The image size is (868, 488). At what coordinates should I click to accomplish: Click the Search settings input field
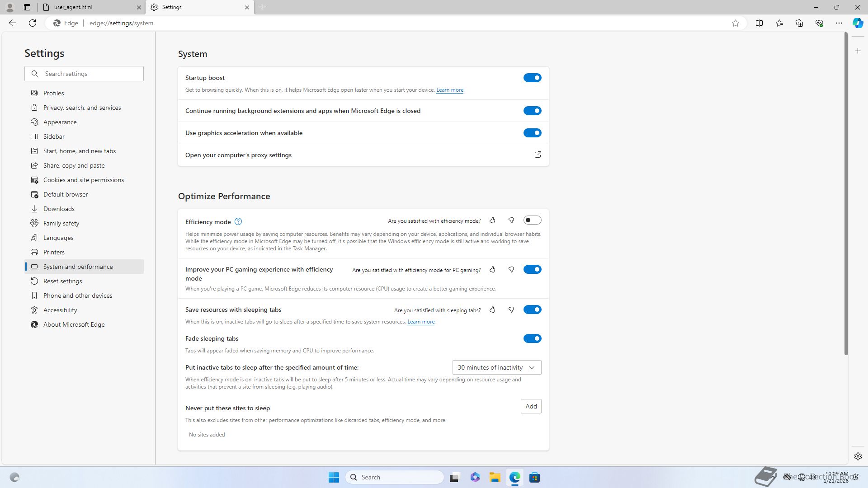pos(90,74)
